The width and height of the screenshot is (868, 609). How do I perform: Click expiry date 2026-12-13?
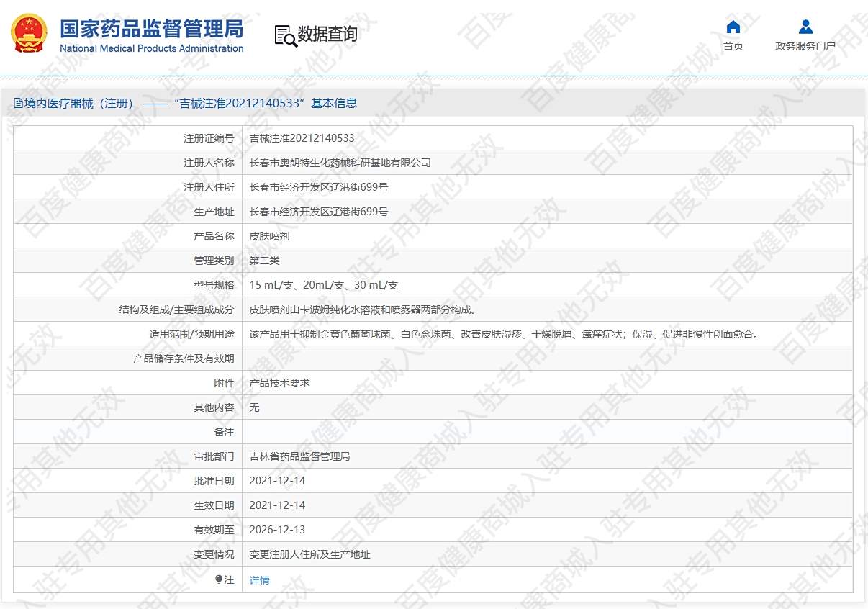point(277,530)
